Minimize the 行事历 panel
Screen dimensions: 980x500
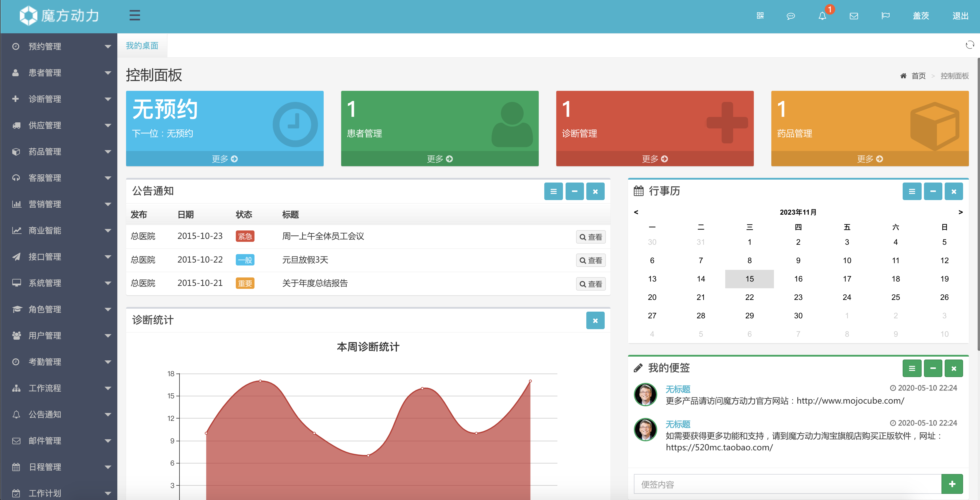click(x=933, y=191)
